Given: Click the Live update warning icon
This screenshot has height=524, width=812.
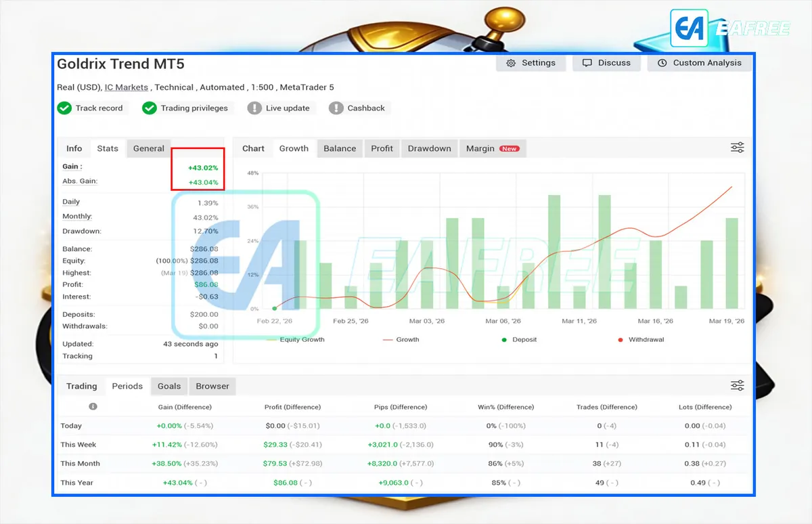Looking at the screenshot, I should pyautogui.click(x=254, y=108).
